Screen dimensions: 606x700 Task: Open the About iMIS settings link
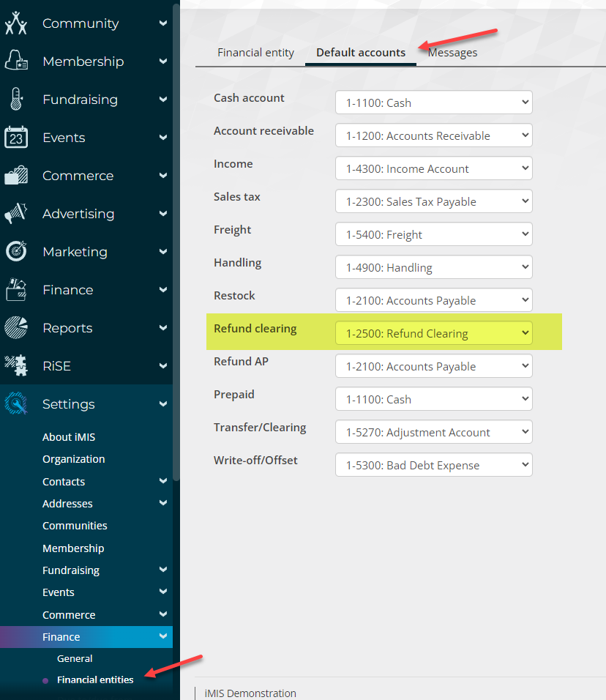click(x=69, y=437)
